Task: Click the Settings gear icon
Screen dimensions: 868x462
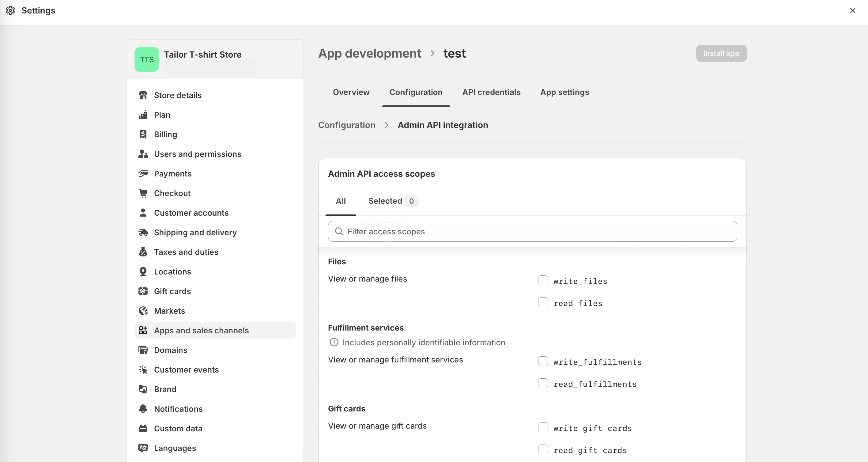Action: point(11,10)
